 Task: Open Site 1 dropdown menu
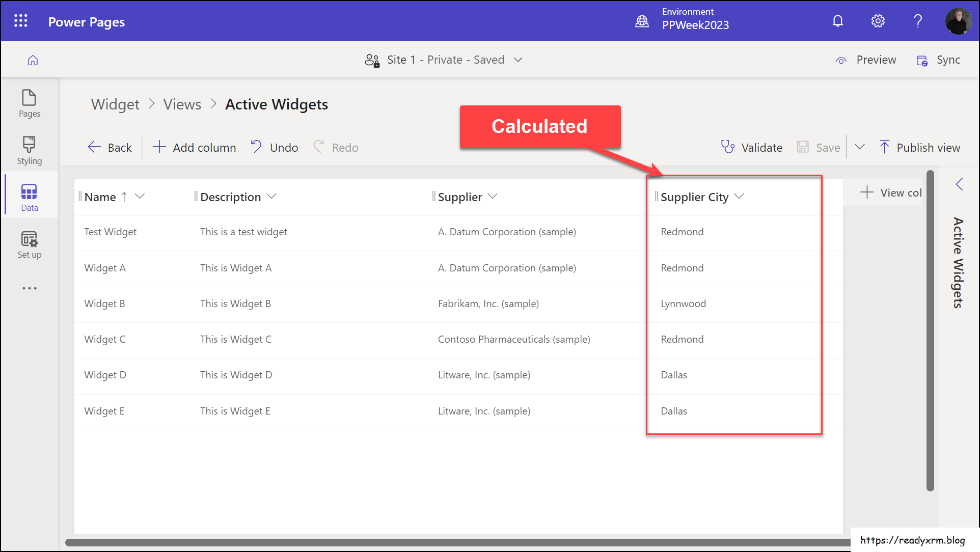click(518, 60)
